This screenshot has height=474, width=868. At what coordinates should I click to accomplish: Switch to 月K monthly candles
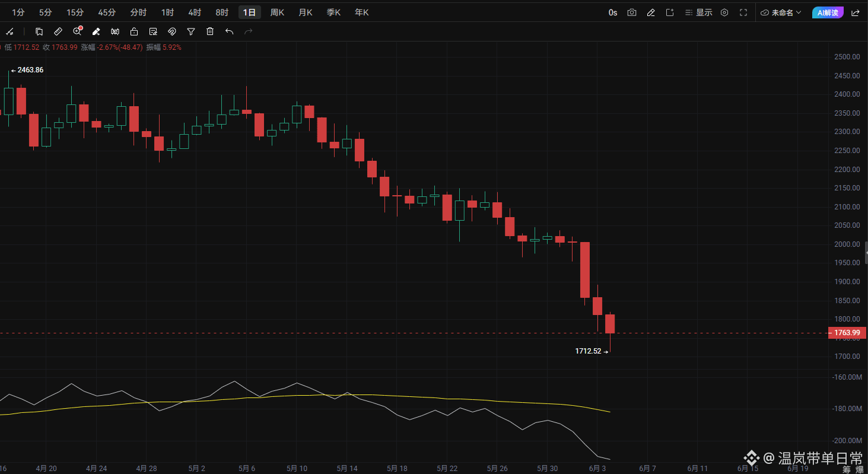point(306,12)
